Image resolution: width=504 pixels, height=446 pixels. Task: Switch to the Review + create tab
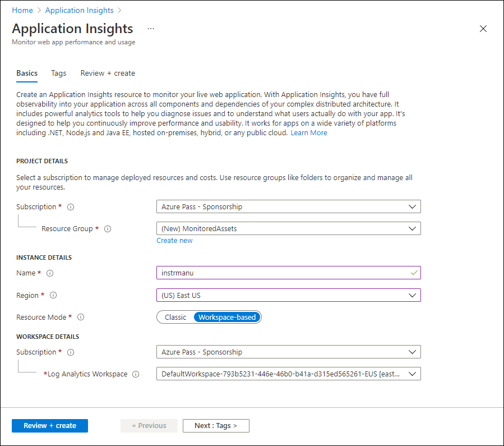[107, 73]
